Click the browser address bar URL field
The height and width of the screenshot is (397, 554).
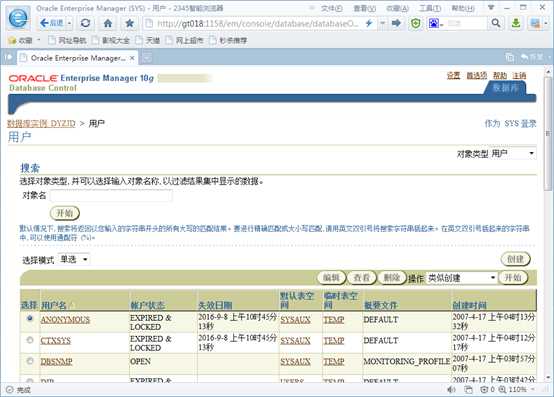pos(254,24)
